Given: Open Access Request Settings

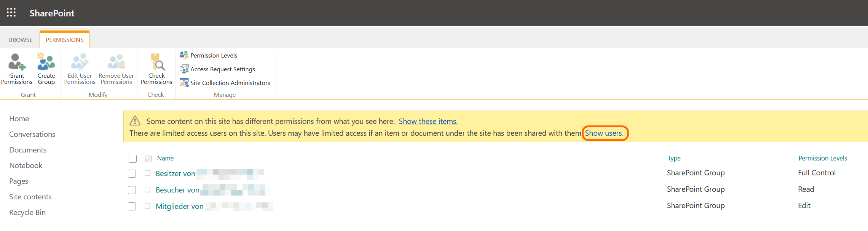Looking at the screenshot, I should tap(222, 69).
